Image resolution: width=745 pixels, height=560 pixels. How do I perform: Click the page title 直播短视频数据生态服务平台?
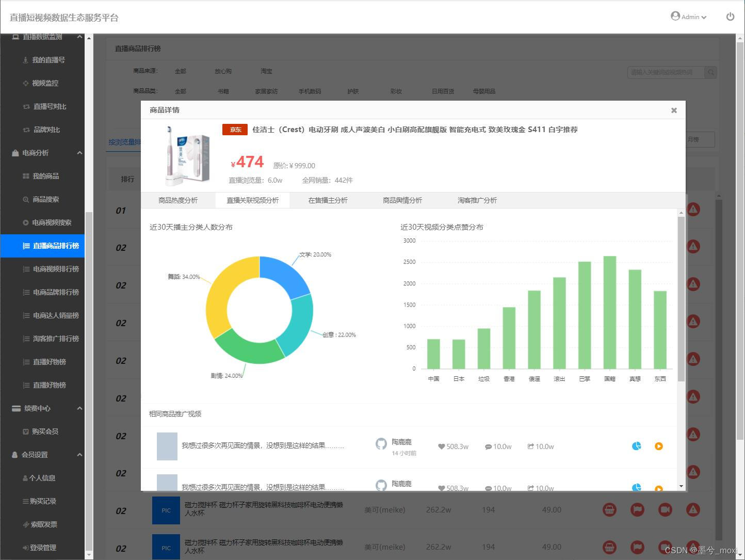tap(64, 18)
